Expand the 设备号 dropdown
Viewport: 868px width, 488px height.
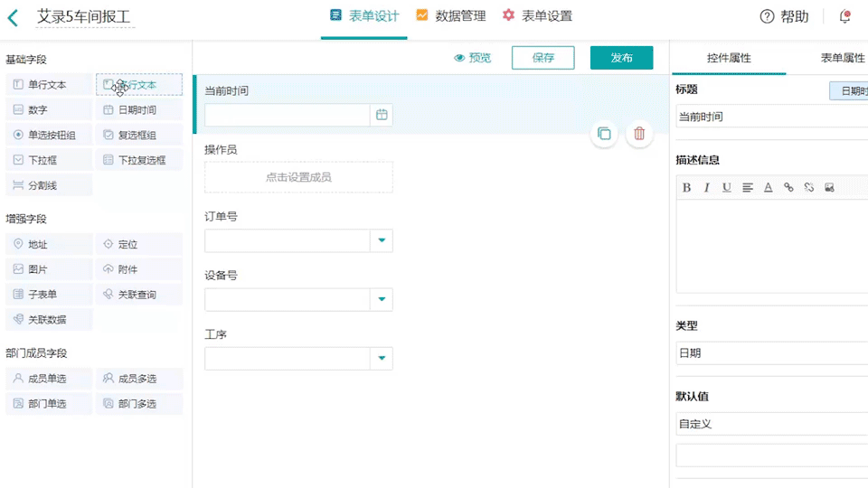[x=382, y=299]
